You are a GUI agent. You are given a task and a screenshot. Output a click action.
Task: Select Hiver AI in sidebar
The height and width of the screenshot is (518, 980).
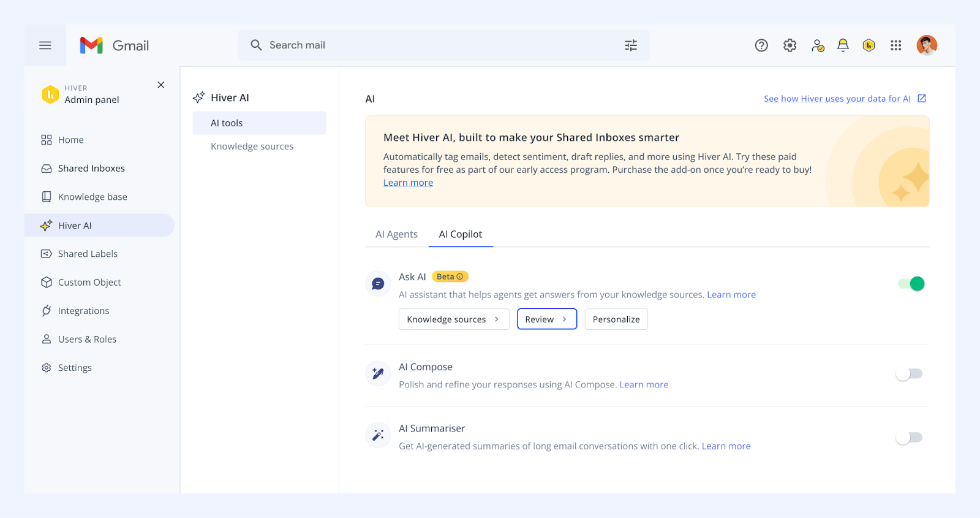pyautogui.click(x=99, y=226)
